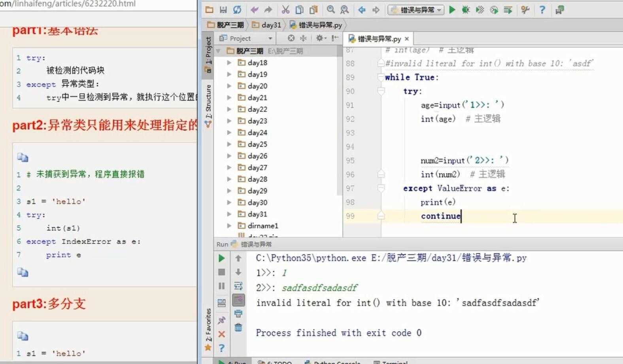The width and height of the screenshot is (623, 364).
Task: Open Replace with the magnifier-A icon
Action: point(345,10)
